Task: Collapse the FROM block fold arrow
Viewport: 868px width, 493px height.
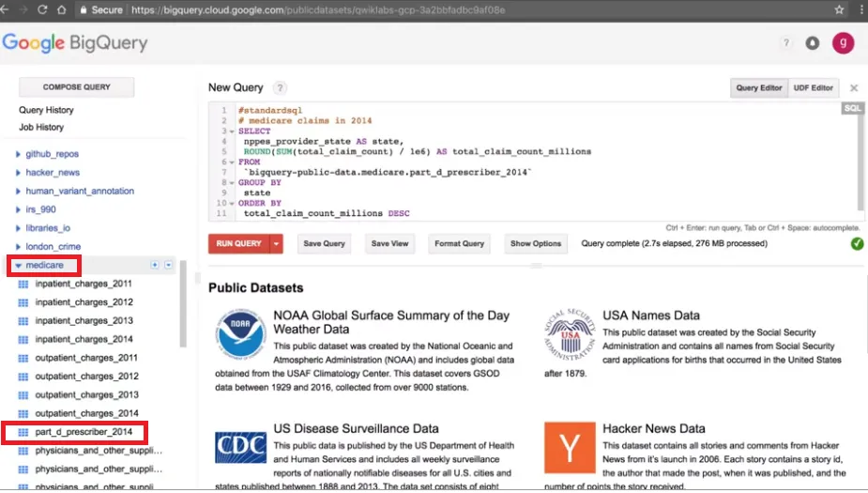Action: pos(232,162)
